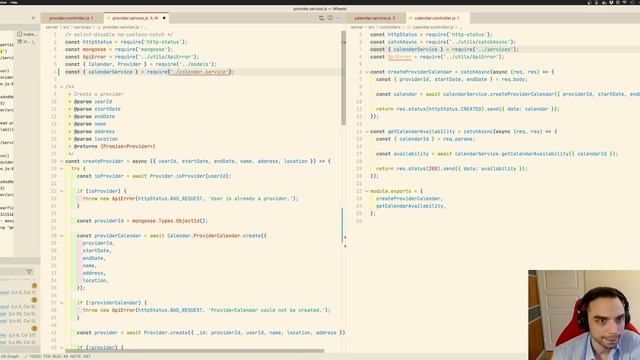
Task: Click the 'controllers' breadcrumb in right editor
Action: (390, 27)
